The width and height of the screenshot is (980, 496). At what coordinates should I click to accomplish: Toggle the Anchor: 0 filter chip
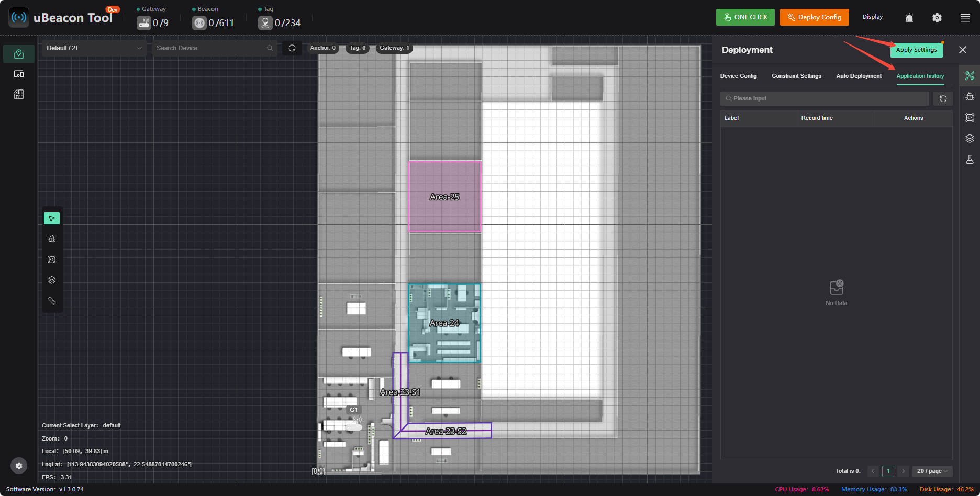pos(323,48)
